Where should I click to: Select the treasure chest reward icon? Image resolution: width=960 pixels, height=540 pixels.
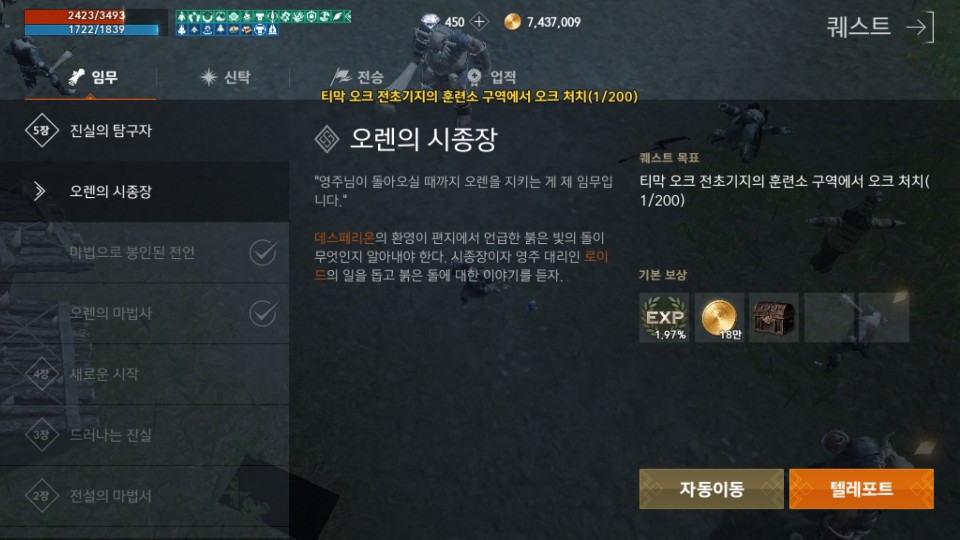point(774,317)
